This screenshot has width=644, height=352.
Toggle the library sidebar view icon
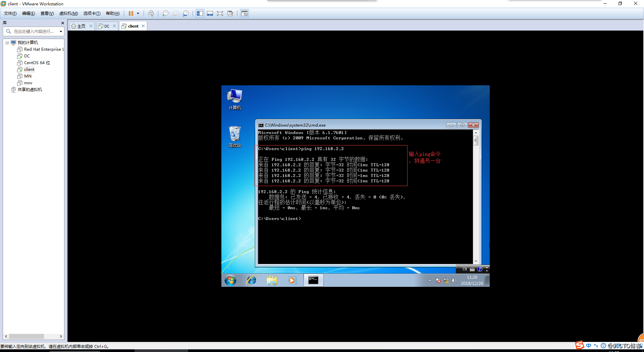click(x=200, y=13)
